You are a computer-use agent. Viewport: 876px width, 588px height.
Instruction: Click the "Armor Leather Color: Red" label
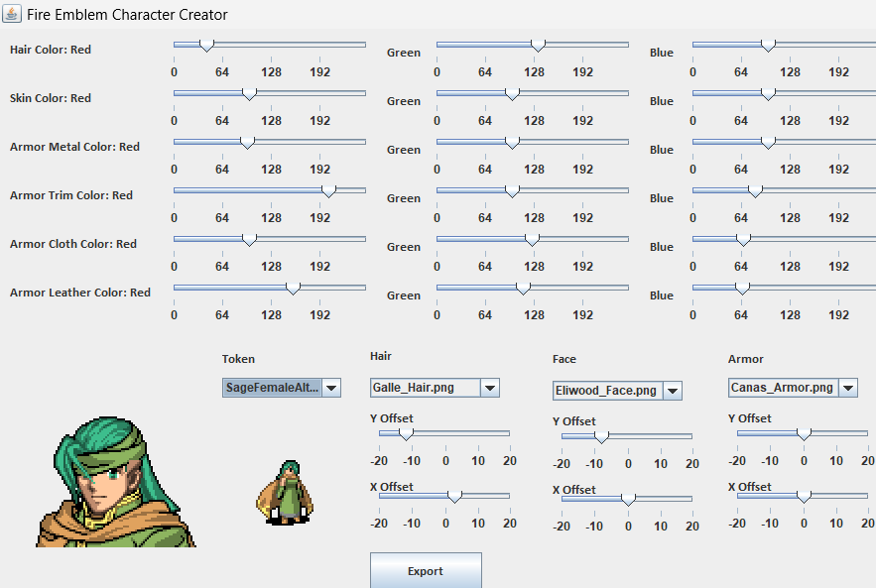click(80, 293)
